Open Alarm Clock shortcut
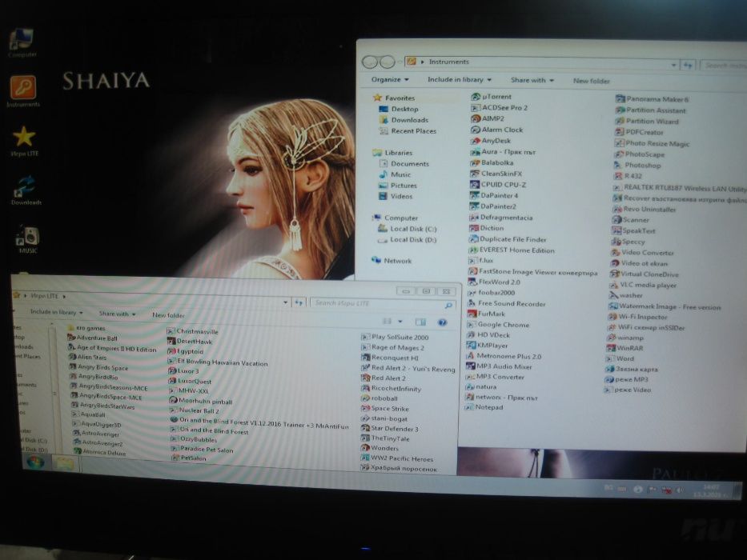The image size is (747, 560). click(x=497, y=130)
